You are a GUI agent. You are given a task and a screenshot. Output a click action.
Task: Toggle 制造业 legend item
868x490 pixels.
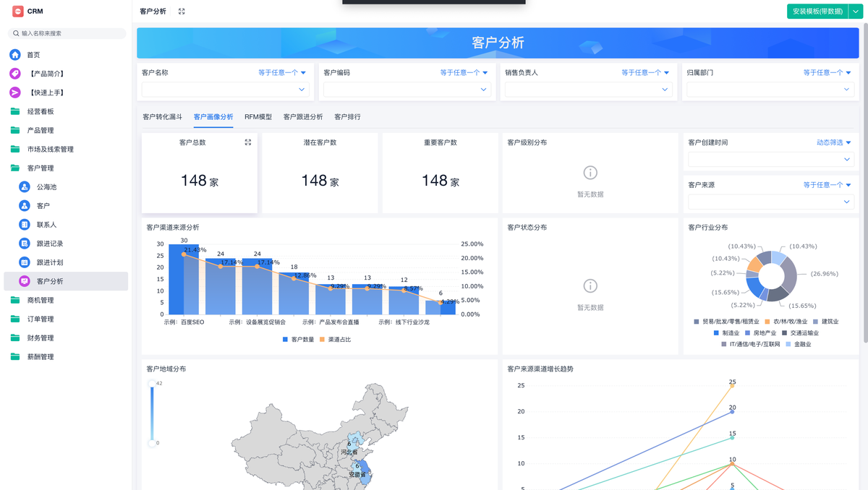pos(727,333)
